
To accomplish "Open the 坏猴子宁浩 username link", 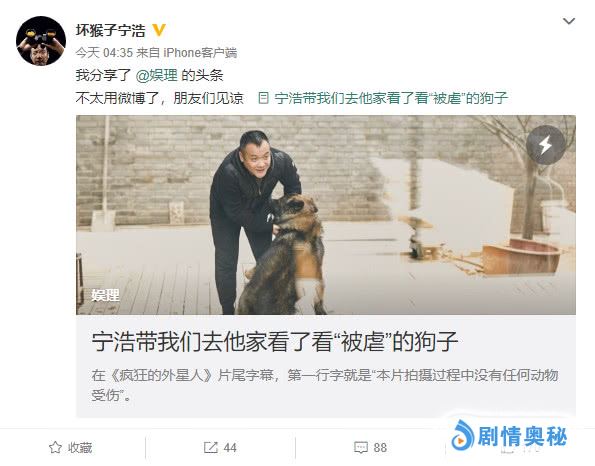I will (x=110, y=30).
